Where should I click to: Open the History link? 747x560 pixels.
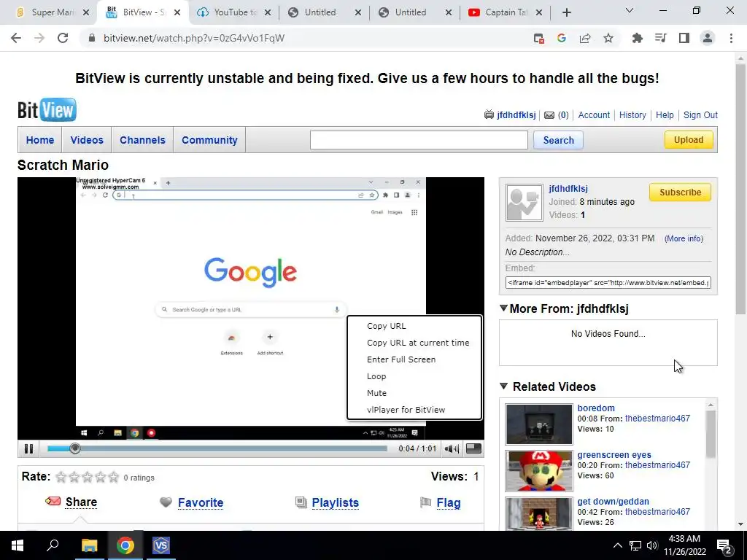(x=632, y=114)
